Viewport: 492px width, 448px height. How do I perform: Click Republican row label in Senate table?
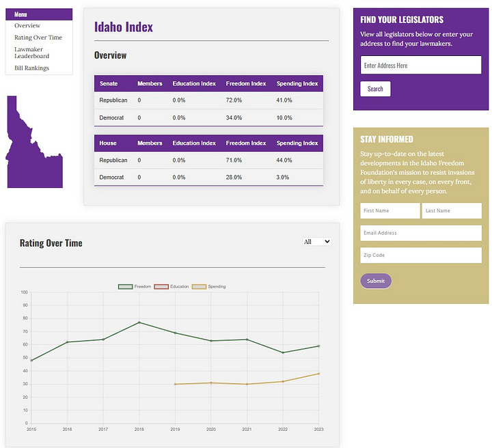113,100
